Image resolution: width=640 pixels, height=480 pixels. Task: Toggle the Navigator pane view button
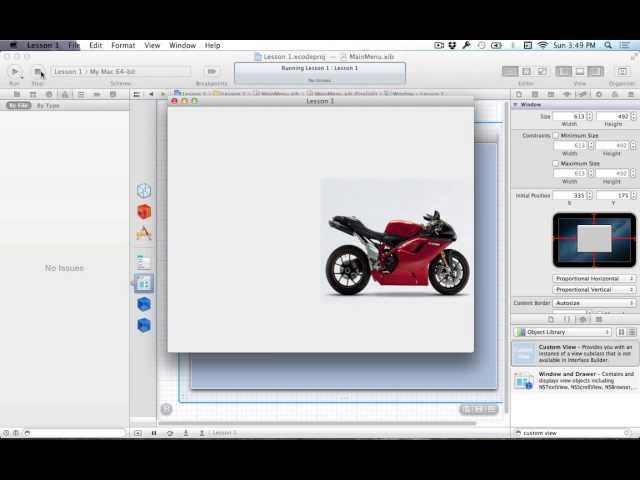tap(564, 71)
